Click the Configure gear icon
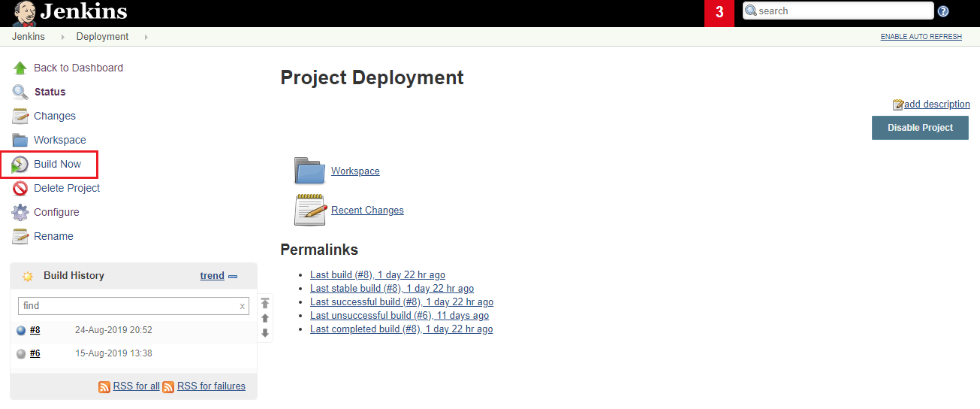 20,212
